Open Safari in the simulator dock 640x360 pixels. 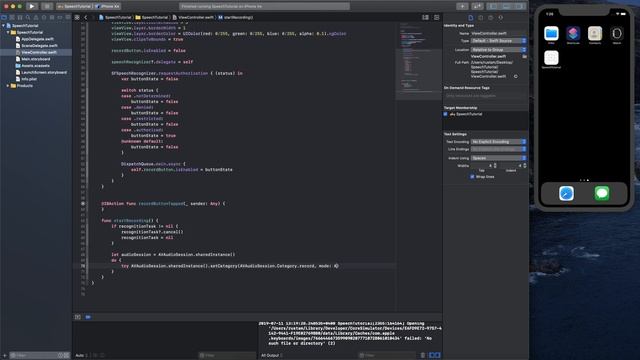[566, 193]
